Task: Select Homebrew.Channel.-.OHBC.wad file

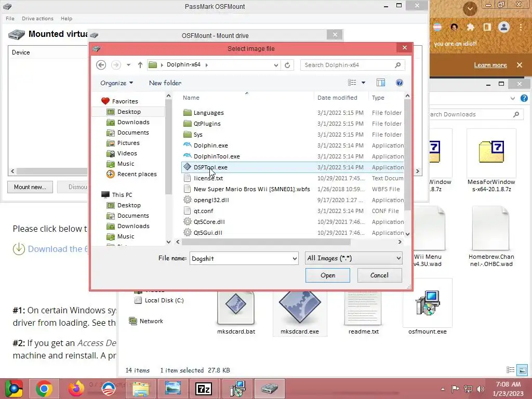Action: (491, 236)
